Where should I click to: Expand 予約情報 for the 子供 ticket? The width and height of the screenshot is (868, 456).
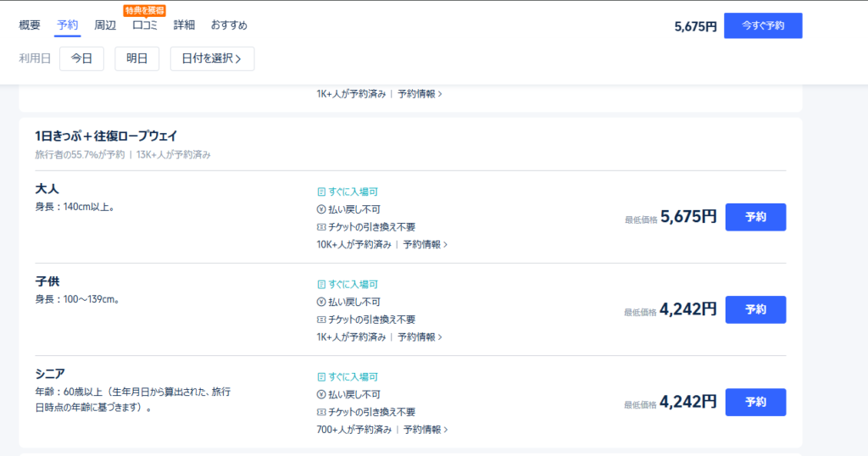[420, 336]
